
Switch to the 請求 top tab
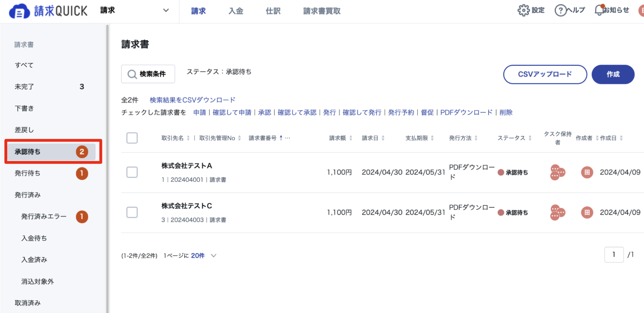[198, 11]
